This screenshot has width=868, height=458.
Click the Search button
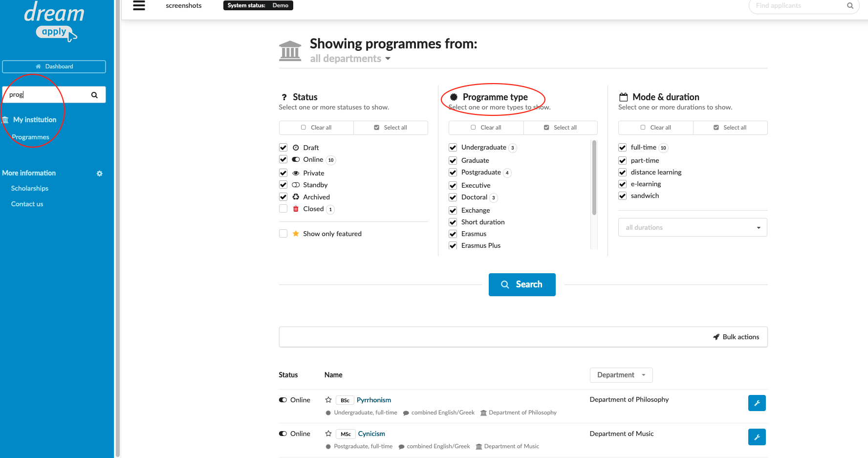pyautogui.click(x=522, y=284)
